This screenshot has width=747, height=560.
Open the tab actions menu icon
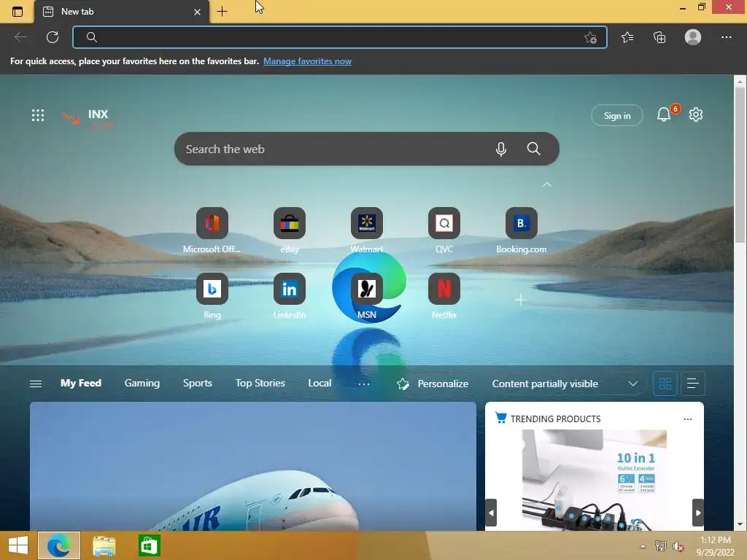tap(18, 12)
